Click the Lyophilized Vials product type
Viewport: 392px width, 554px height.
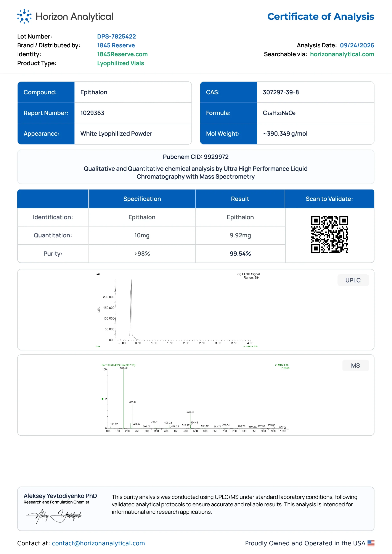pos(120,63)
